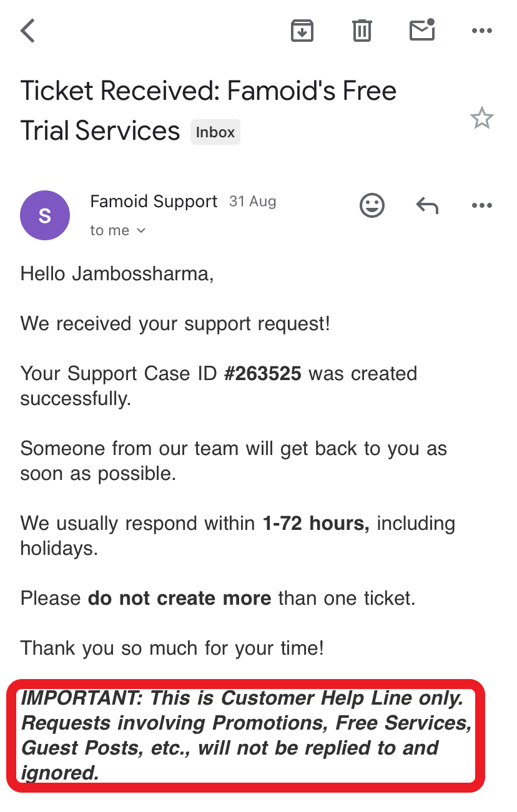Expand recipient details chevron beside 'to me'

pos(141,230)
